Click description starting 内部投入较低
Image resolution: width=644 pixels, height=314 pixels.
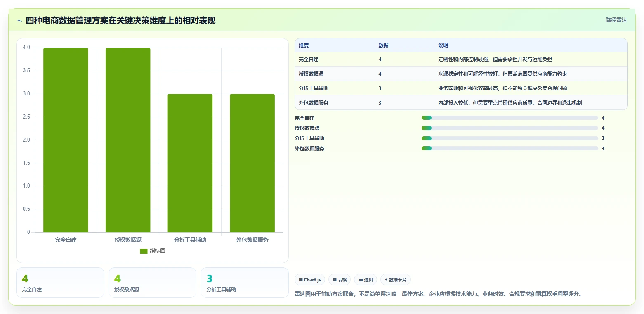(x=510, y=103)
